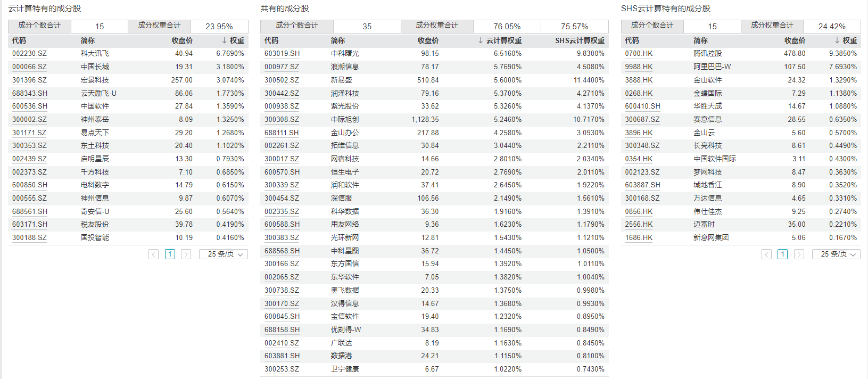Image resolution: width=868 pixels, height=379 pixels.
Task: Select stock name 阿里巴巴-W
Action: pyautogui.click(x=712, y=67)
